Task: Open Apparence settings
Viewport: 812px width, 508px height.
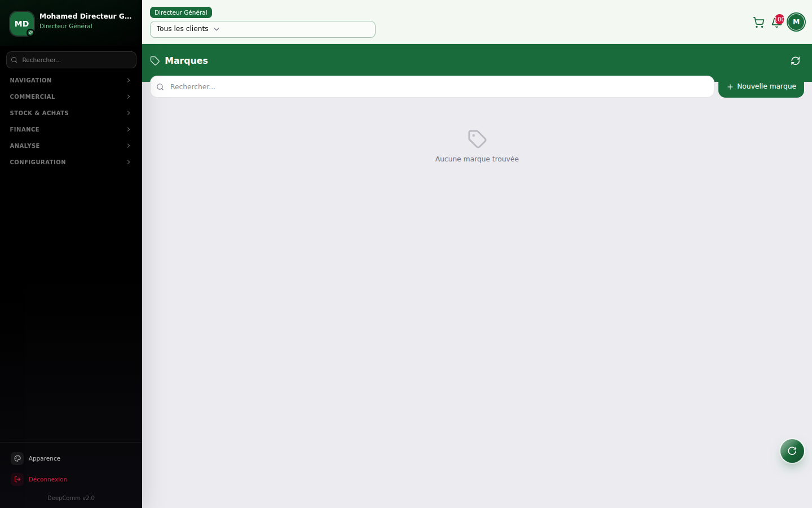Action: click(x=70, y=458)
